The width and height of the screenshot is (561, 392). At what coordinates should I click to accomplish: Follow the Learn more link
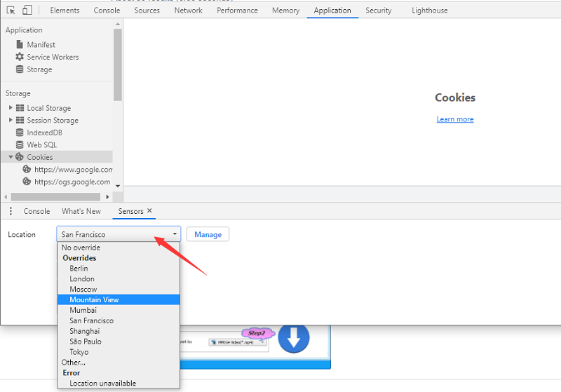click(454, 119)
